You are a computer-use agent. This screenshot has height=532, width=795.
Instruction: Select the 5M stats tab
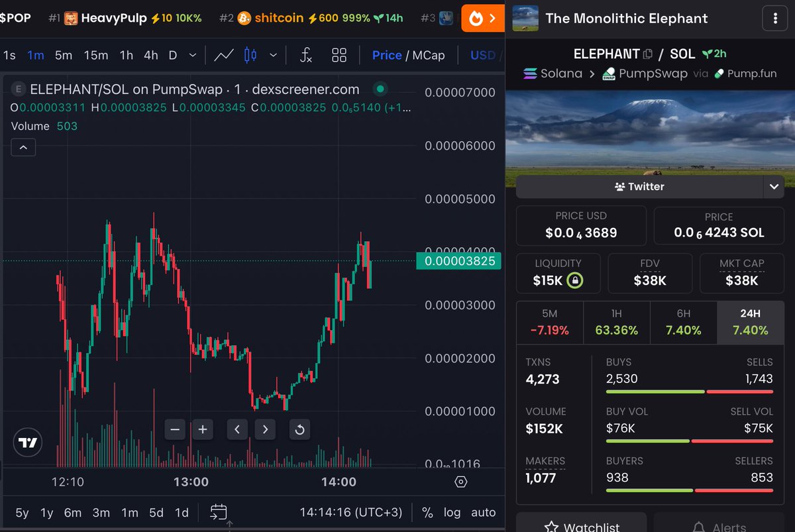click(x=550, y=323)
